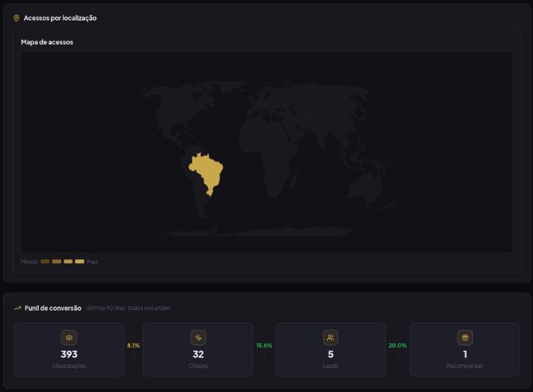Open the Cliques card showing 32
This screenshot has width=533, height=392.
pyautogui.click(x=198, y=350)
